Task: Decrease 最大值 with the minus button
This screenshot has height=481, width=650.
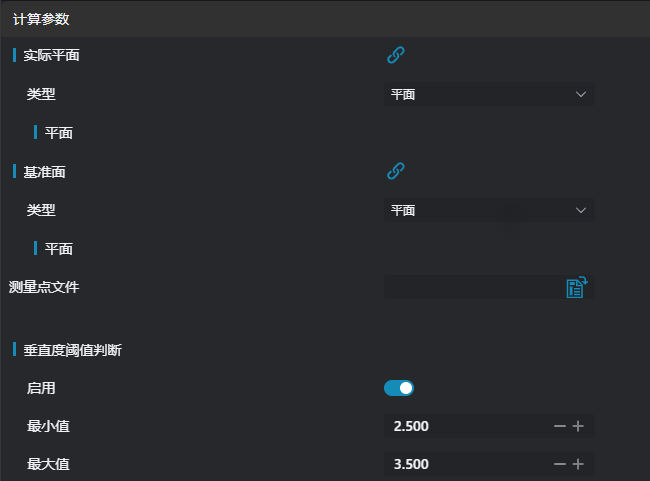Action: (560, 464)
